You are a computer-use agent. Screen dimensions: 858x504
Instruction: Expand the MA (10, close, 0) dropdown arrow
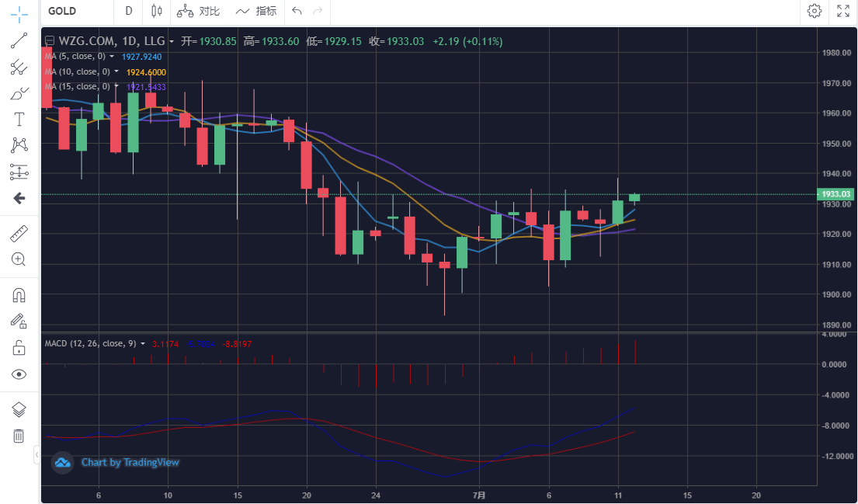[x=116, y=71]
